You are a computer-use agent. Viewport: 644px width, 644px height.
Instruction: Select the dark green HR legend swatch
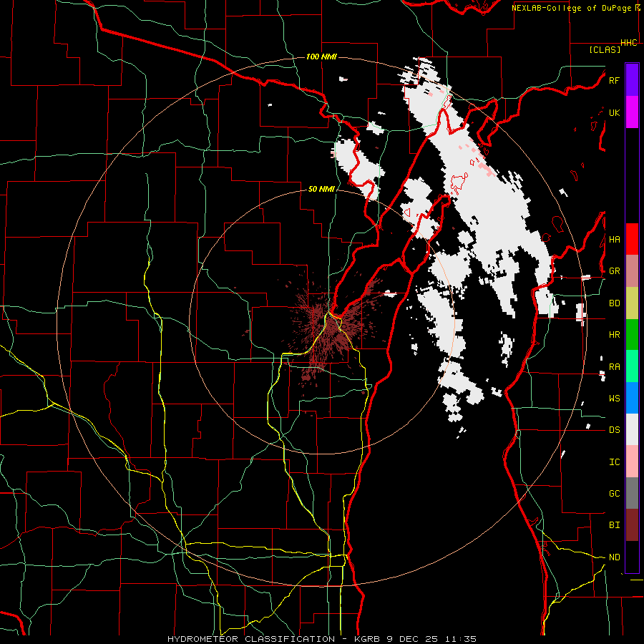tap(632, 334)
